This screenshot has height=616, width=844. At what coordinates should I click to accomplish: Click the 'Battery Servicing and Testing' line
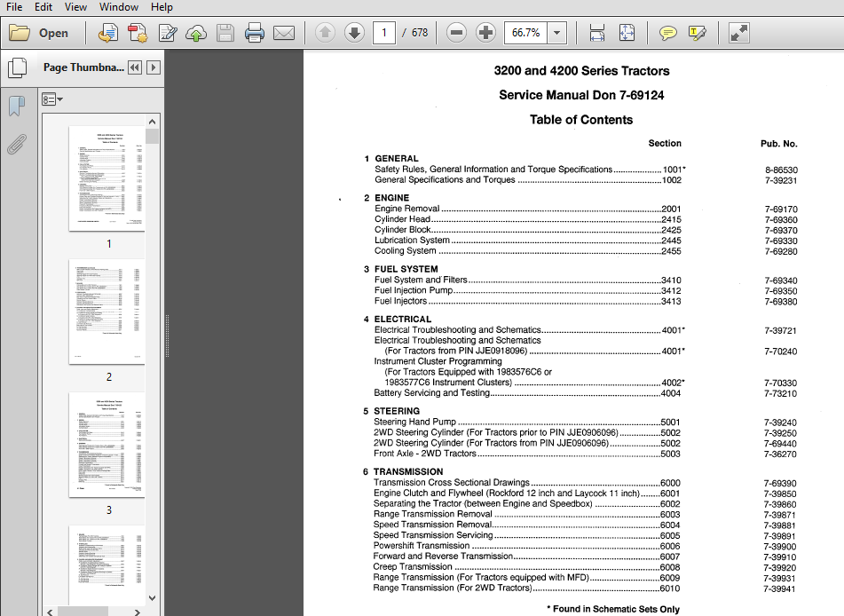point(527,393)
